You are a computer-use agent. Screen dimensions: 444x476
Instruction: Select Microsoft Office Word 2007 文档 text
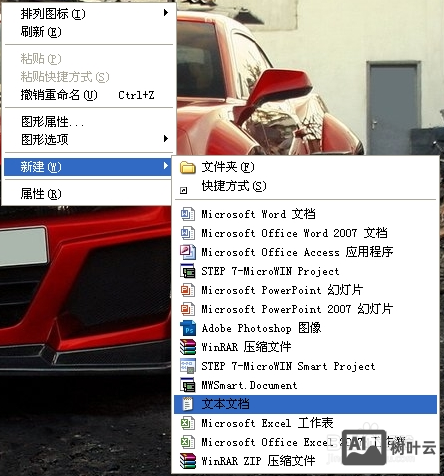[294, 233]
